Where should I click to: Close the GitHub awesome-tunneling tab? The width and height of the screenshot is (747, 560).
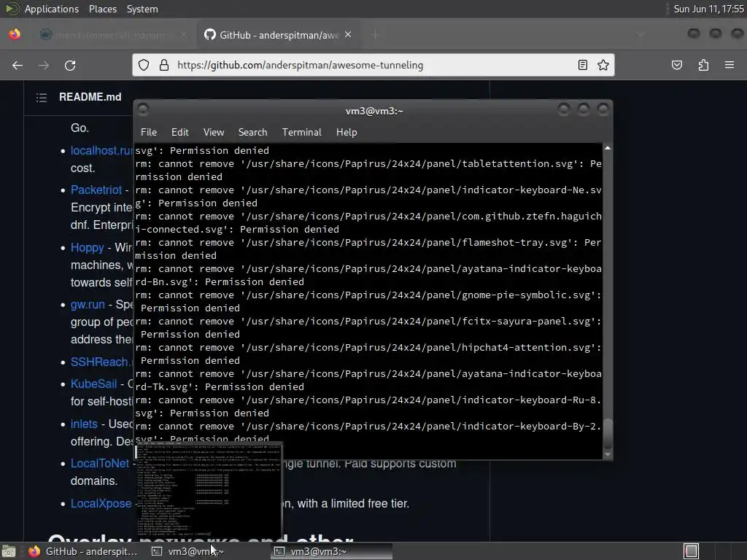coord(348,35)
